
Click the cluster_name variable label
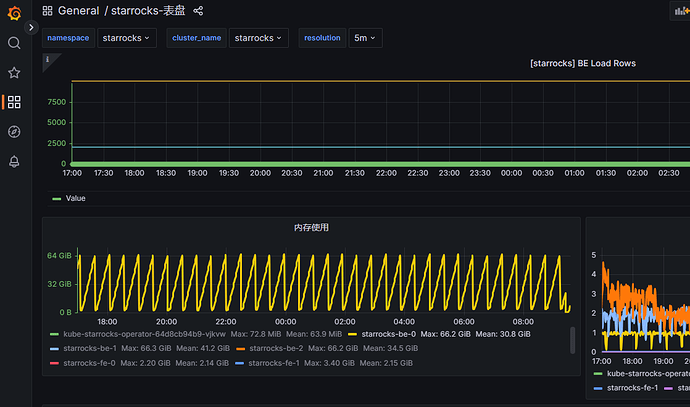click(197, 38)
